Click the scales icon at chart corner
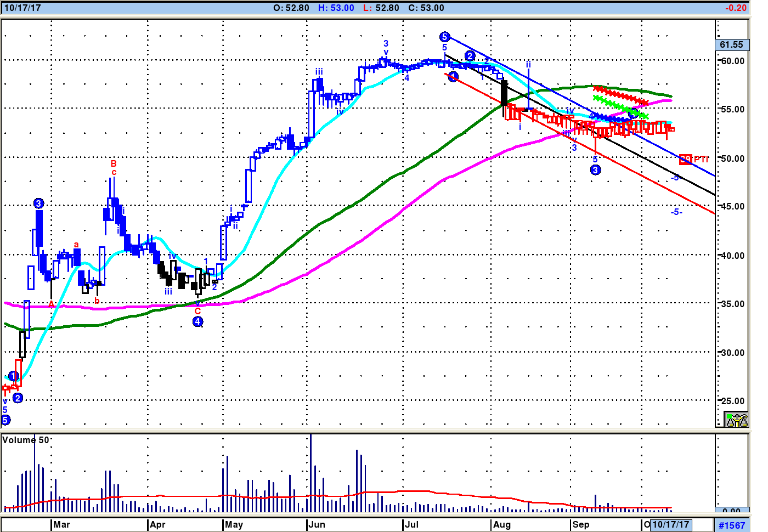768x532 pixels. (x=736, y=420)
